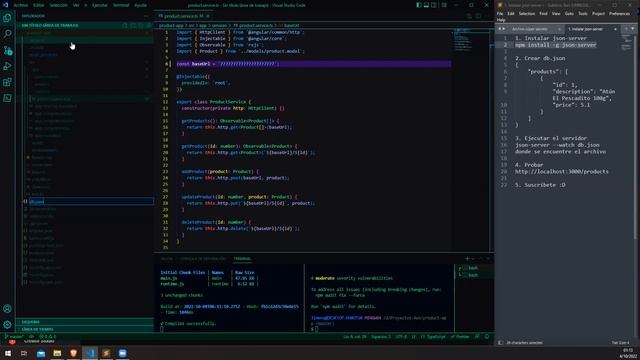Click the highlighted baseUrl line in the editor

(313, 64)
